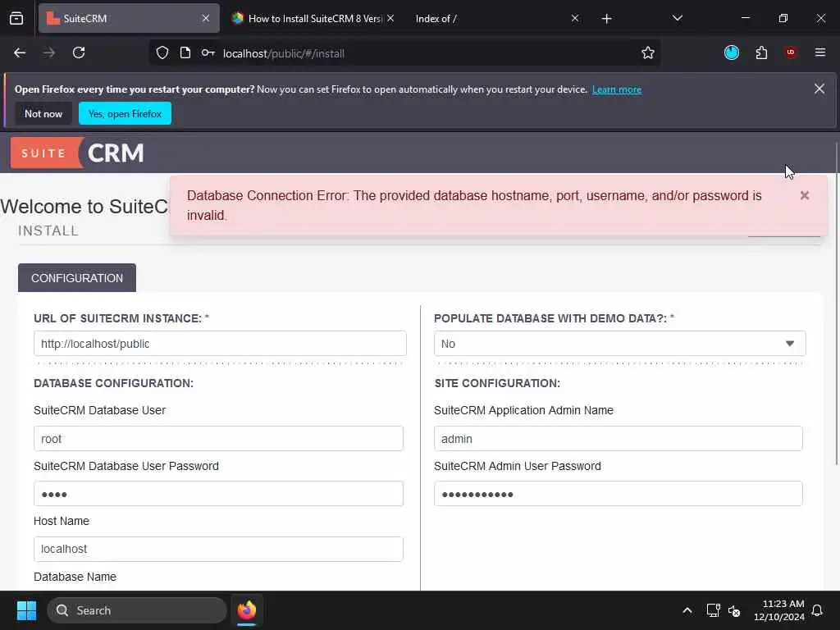The height and width of the screenshot is (630, 840).
Task: Click the page info document icon
Action: pos(185,53)
